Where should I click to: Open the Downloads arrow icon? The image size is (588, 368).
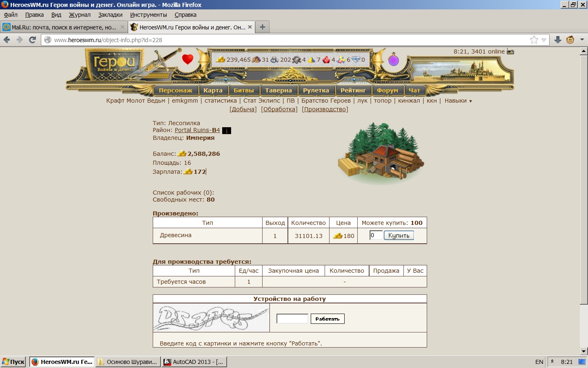[x=558, y=40]
